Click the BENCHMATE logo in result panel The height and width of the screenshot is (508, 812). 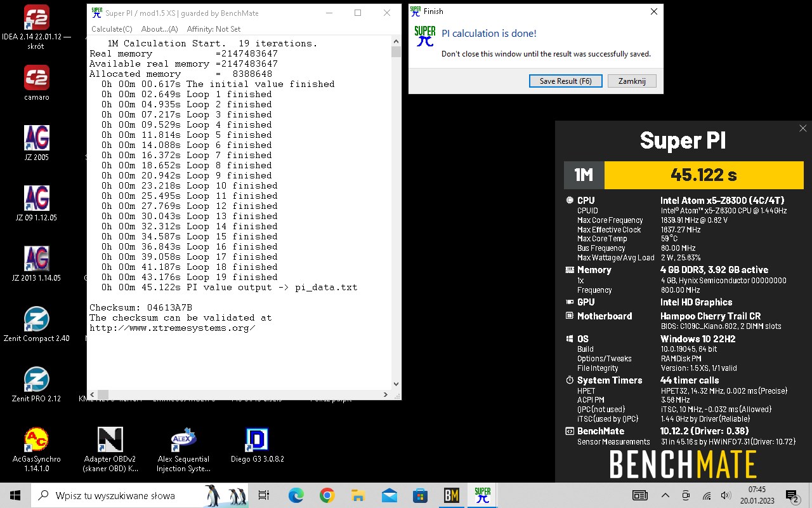pos(683,465)
